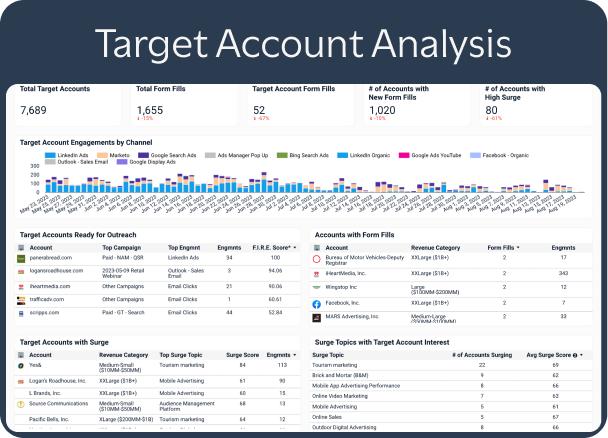This screenshot has width=608, height=438.
Task: Click the Source Communications logo icon
Action: [x=21, y=404]
